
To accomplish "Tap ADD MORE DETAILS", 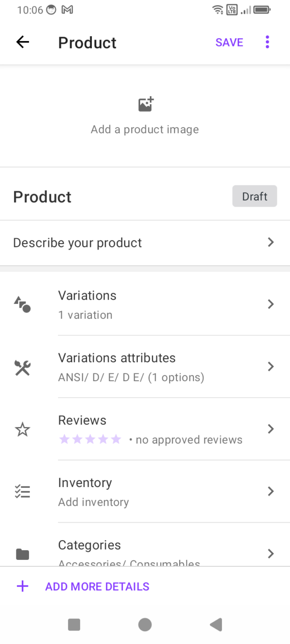I will [x=97, y=587].
